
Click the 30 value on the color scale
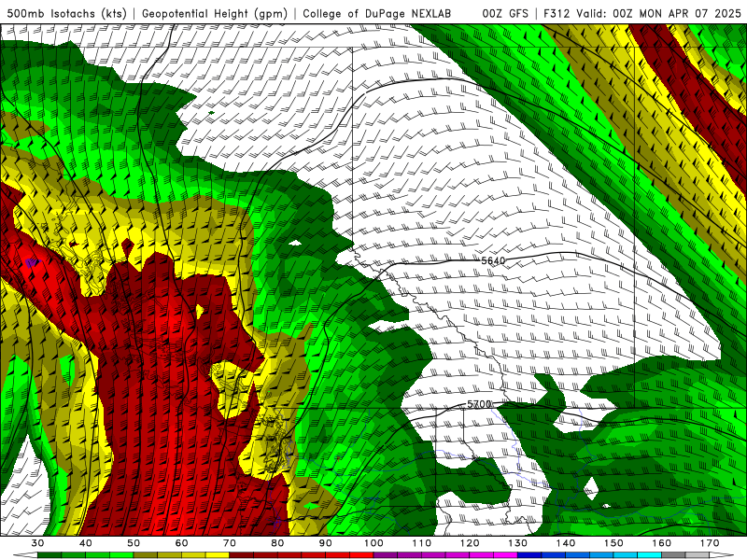37,543
